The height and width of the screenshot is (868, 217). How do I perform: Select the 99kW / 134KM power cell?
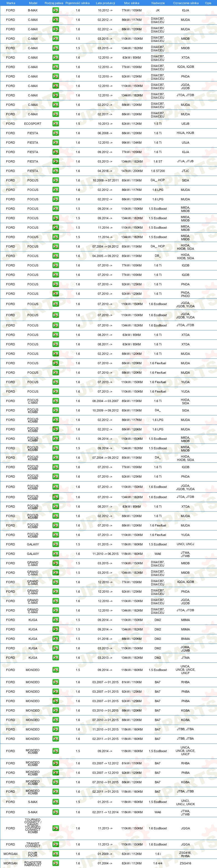132,143
